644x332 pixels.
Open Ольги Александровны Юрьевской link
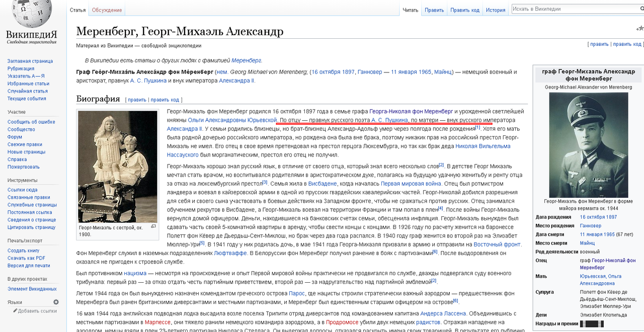click(x=232, y=120)
